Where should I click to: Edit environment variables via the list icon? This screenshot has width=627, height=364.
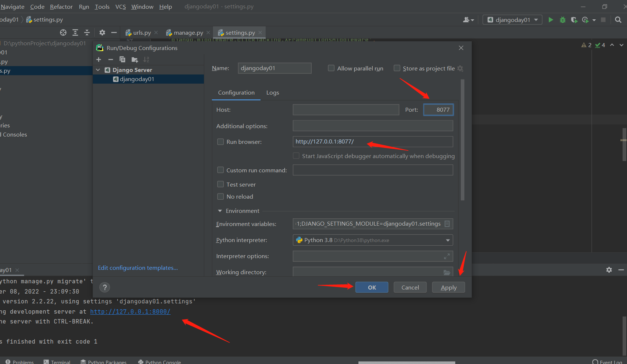point(447,224)
